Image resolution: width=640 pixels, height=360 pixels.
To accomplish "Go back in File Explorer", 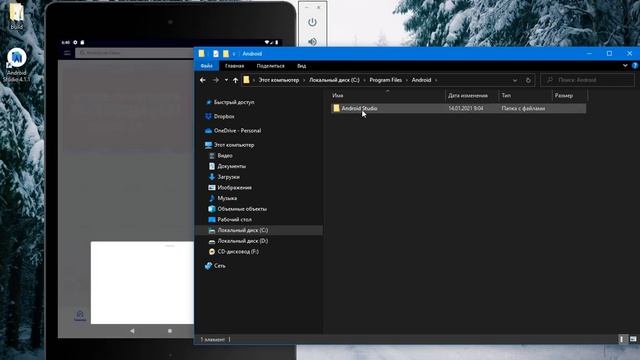I will click(203, 80).
